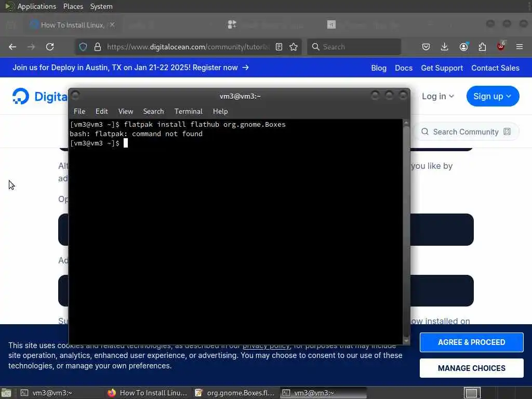
Task: Switch to org.gnome.Boxes.fl... taskbar window
Action: point(234,393)
